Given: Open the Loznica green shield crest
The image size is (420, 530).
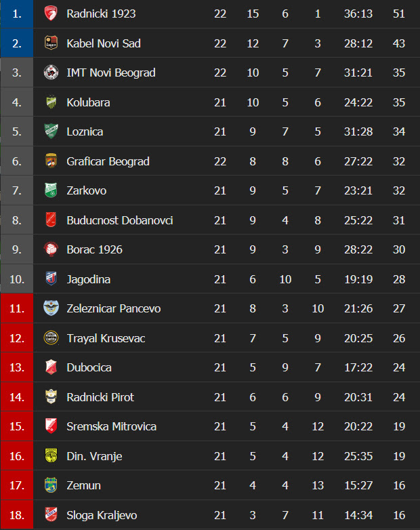Looking at the screenshot, I should pyautogui.click(x=51, y=131).
